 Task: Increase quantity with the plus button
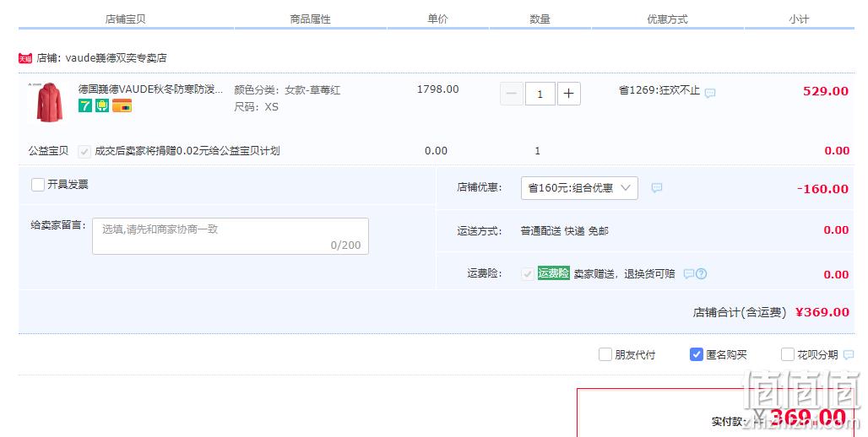click(x=568, y=94)
